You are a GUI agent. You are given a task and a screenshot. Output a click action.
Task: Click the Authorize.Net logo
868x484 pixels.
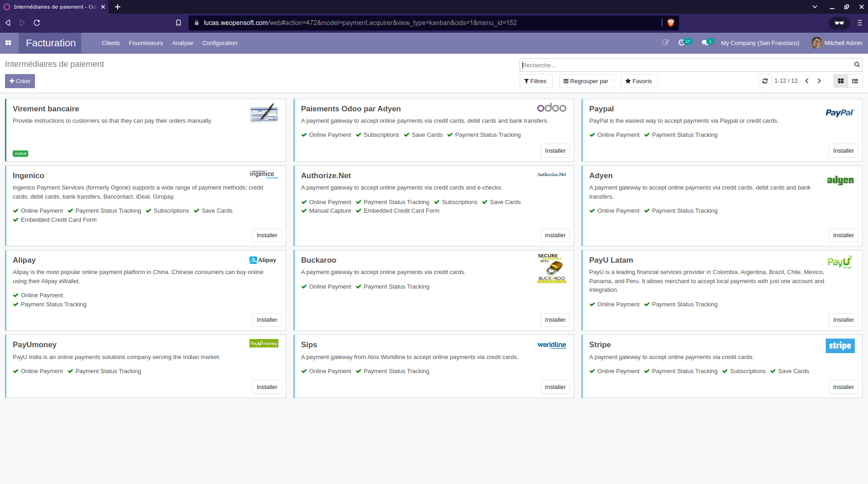click(551, 174)
